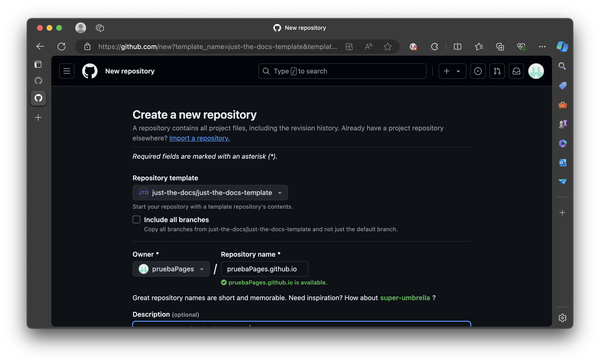Screen dimensions: 600x364
Task: Click the browser profile avatar icon
Action: (x=81, y=28)
